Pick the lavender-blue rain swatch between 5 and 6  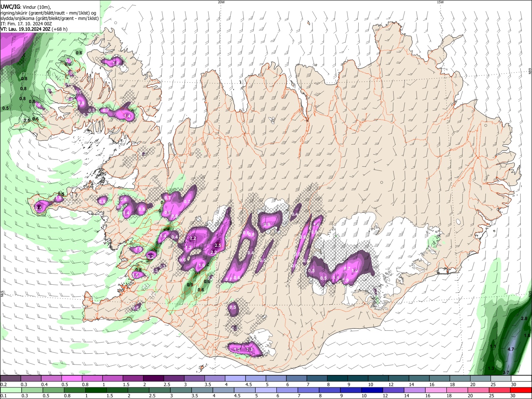click(266, 390)
